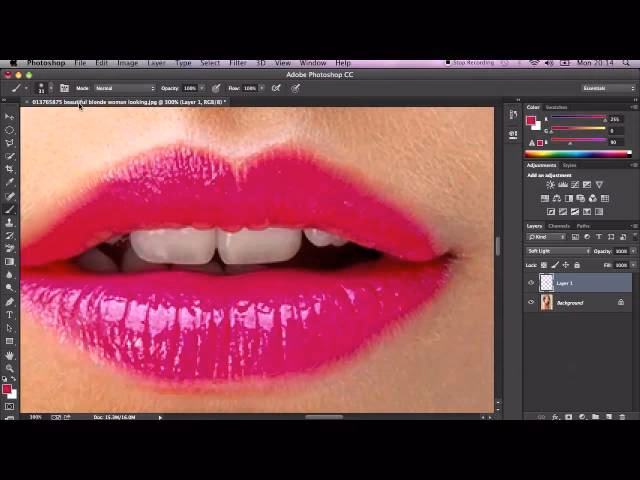640x480 pixels.
Task: Select the Blur tool
Action: click(x=9, y=275)
